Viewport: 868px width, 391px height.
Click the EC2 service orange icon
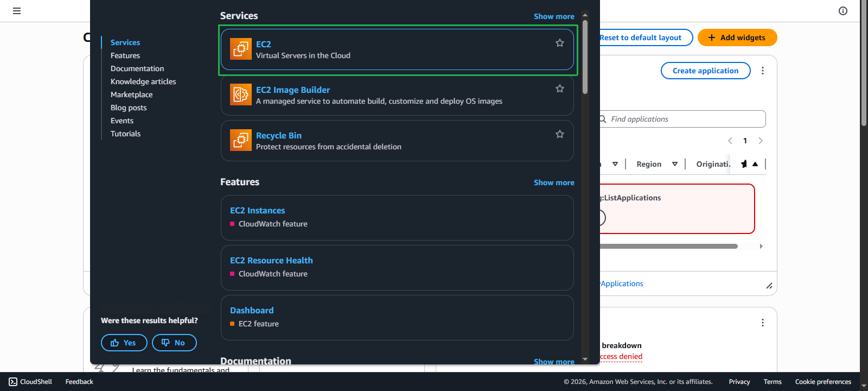click(240, 49)
